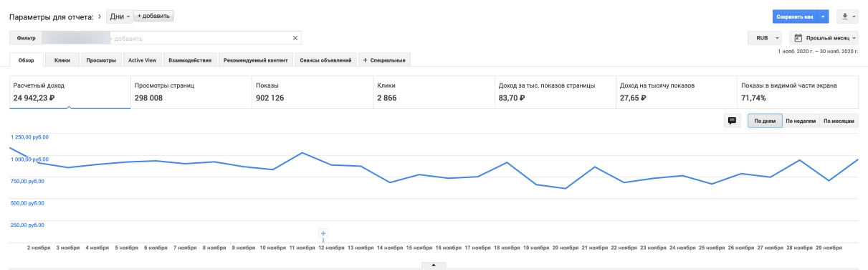Open the Сеансы объявлений tab
This screenshot has width=868, height=270.
[326, 60]
